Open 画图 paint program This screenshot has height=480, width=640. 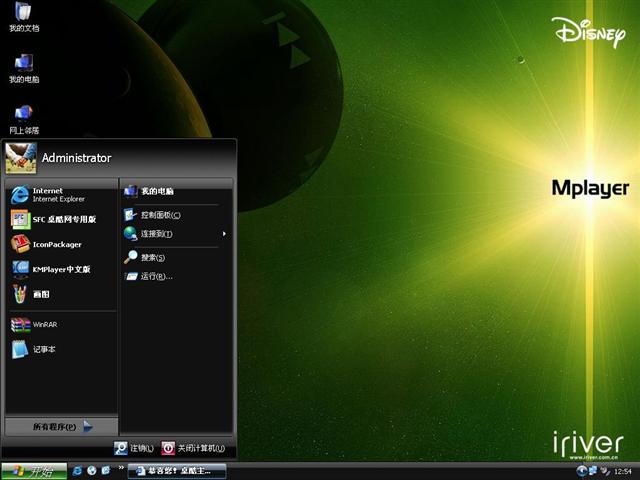click(61, 294)
